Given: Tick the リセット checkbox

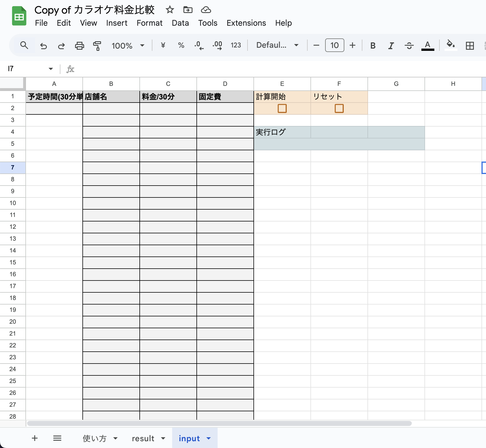Looking at the screenshot, I should [x=339, y=108].
